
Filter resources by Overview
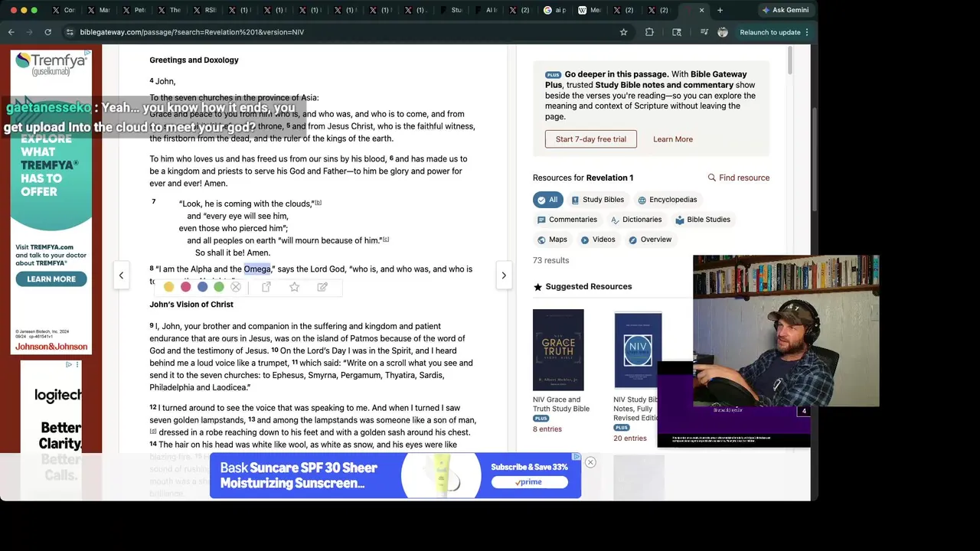click(x=650, y=240)
